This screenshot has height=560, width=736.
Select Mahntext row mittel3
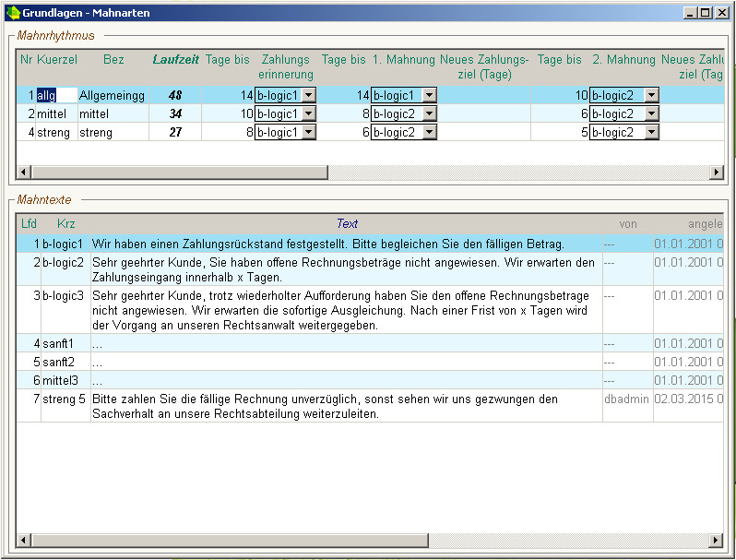[x=370, y=380]
